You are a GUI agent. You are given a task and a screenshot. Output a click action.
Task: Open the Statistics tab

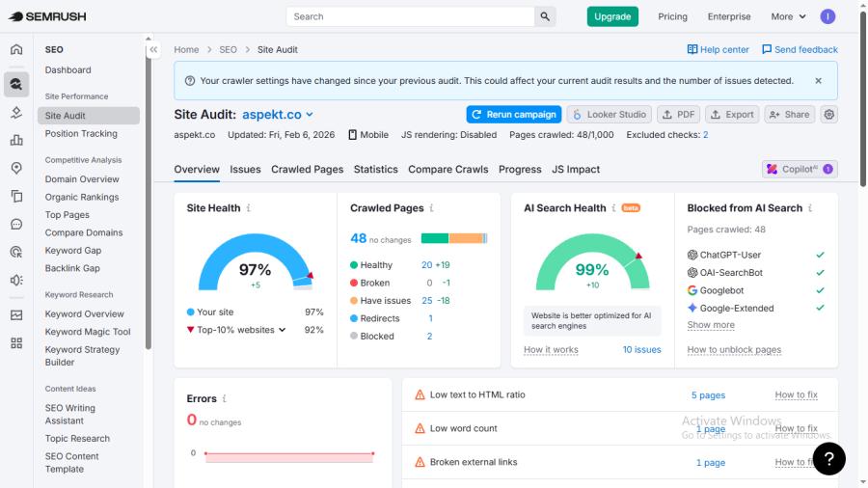[376, 170]
